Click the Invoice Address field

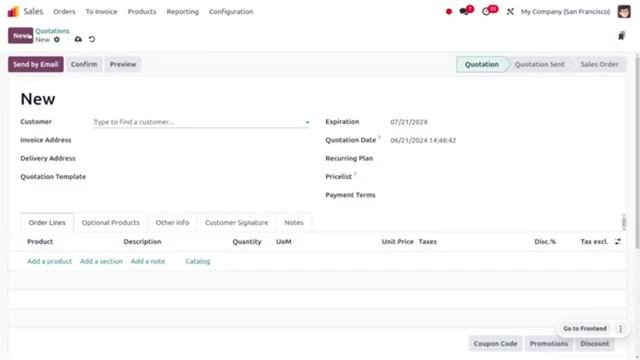click(201, 140)
